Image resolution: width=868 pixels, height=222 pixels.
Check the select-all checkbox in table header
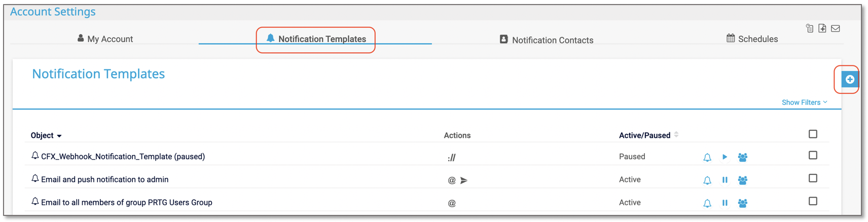click(813, 134)
